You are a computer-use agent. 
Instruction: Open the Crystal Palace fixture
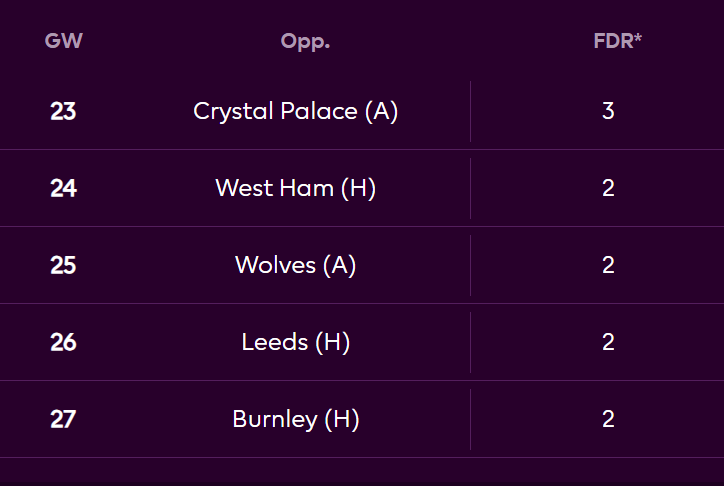tap(295, 111)
